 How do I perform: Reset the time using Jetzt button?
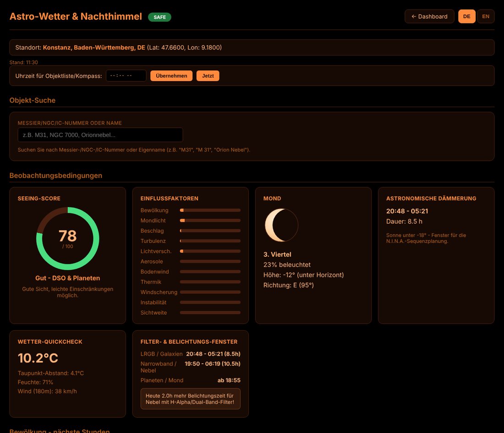coord(208,76)
